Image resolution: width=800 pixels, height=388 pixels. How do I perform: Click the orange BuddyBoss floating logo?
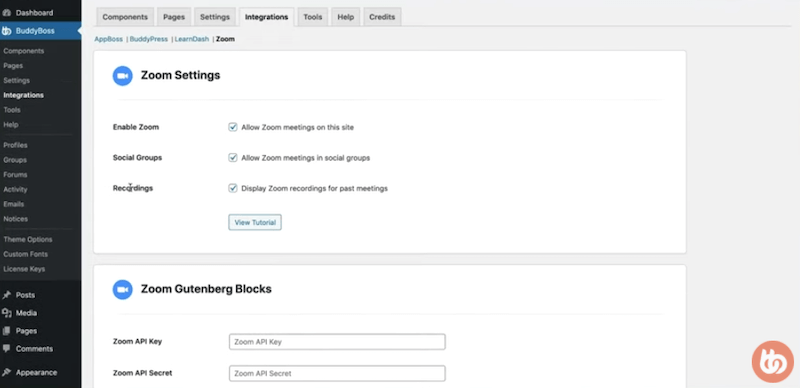(772, 361)
